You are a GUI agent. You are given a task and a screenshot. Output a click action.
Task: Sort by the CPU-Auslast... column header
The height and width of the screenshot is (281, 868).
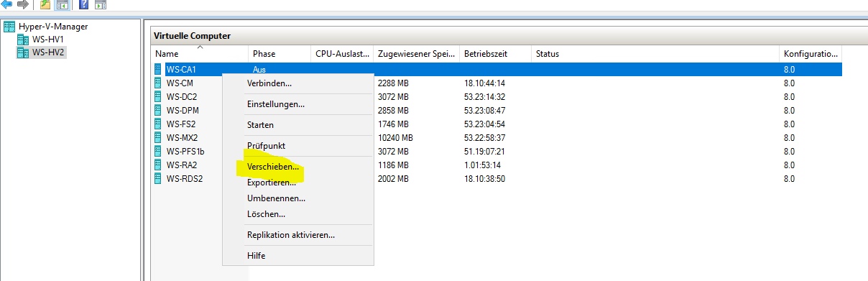pos(342,54)
